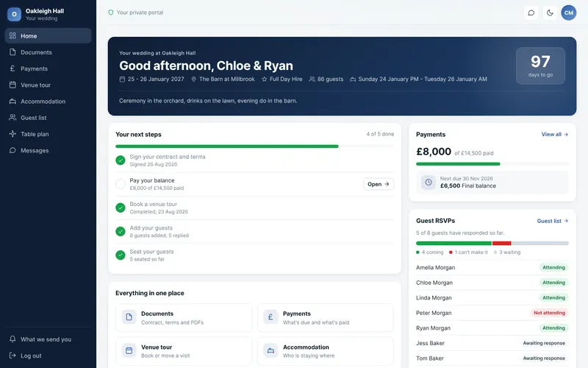Open Guest list link in Guest RSVPs card
Image resolution: width=588 pixels, height=368 pixels.
pyautogui.click(x=553, y=221)
